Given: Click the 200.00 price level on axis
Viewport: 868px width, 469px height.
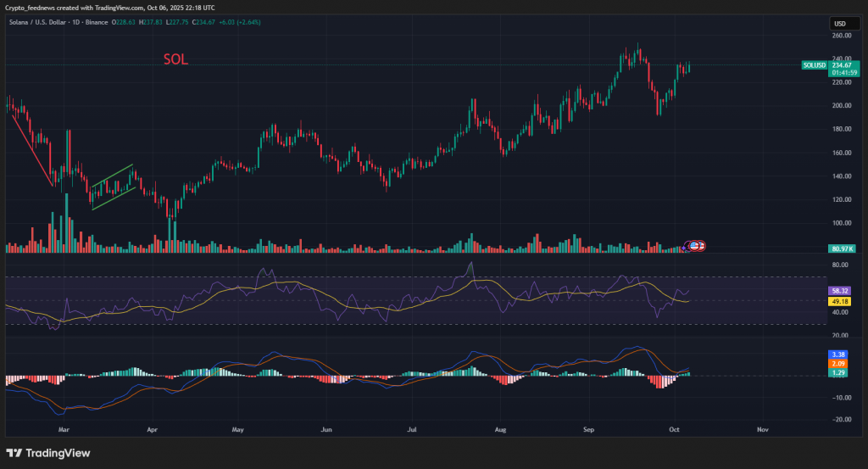Looking at the screenshot, I should (841, 106).
